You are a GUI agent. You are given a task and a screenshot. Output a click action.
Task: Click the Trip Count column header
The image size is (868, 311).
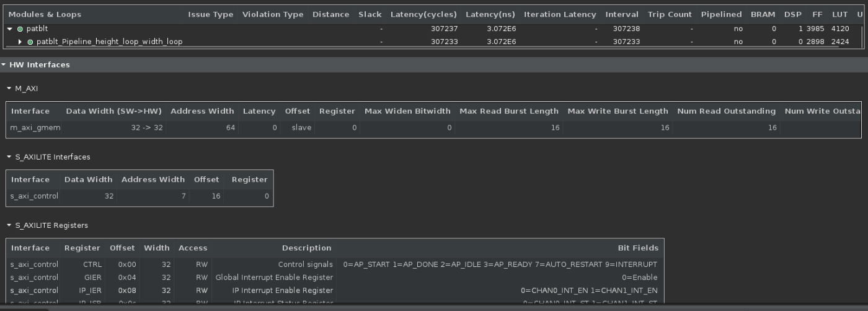tap(670, 14)
